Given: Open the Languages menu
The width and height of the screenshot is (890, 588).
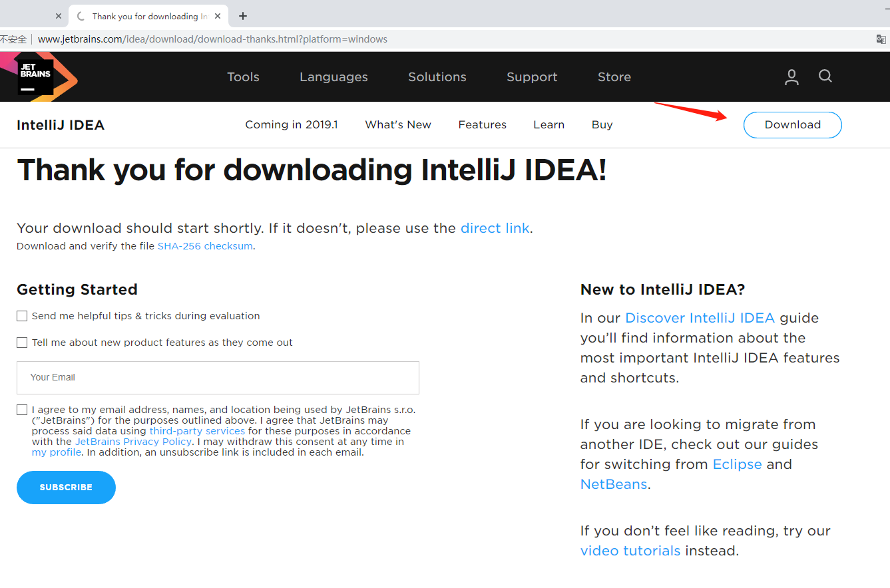Looking at the screenshot, I should point(334,77).
